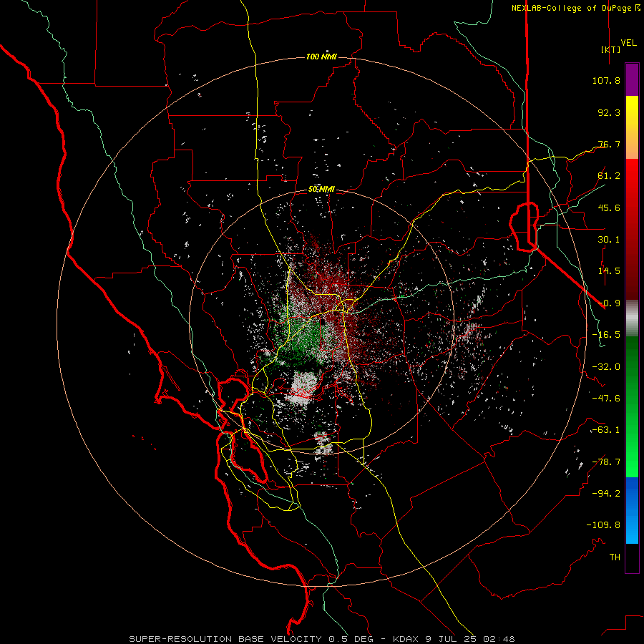Pick the blue segment of the color bar

(632, 510)
